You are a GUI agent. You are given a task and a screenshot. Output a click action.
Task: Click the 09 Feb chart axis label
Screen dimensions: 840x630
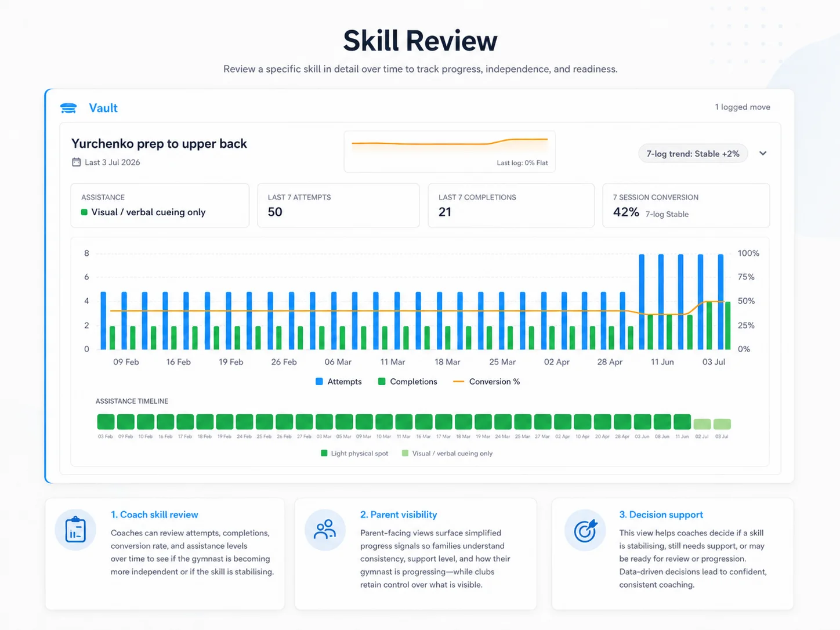126,362
